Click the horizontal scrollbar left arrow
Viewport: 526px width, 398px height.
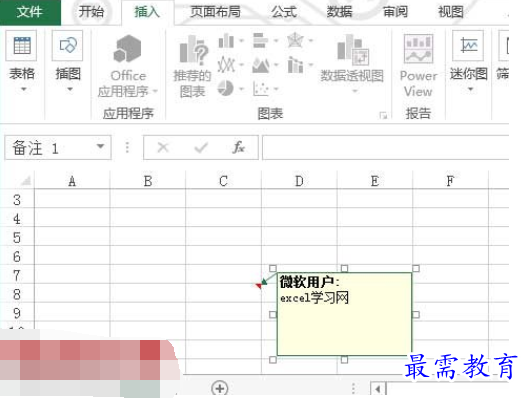pyautogui.click(x=378, y=389)
